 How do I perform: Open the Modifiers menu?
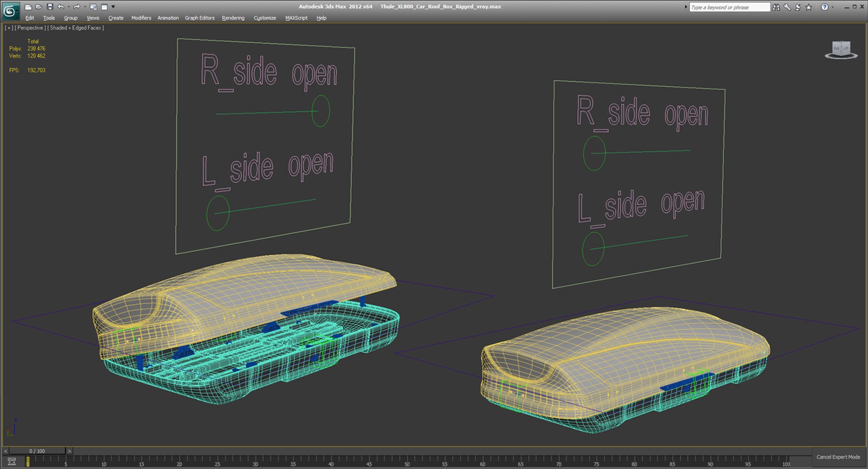point(141,18)
